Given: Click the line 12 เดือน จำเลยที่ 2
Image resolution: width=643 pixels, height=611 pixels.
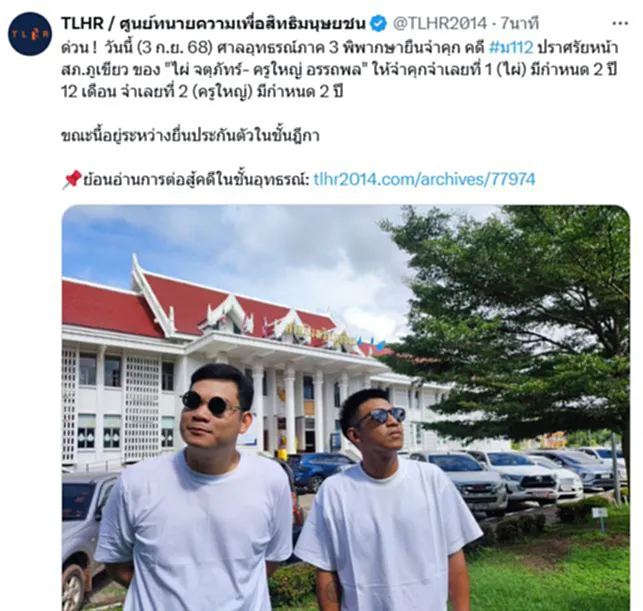Looking at the screenshot, I should [202, 92].
